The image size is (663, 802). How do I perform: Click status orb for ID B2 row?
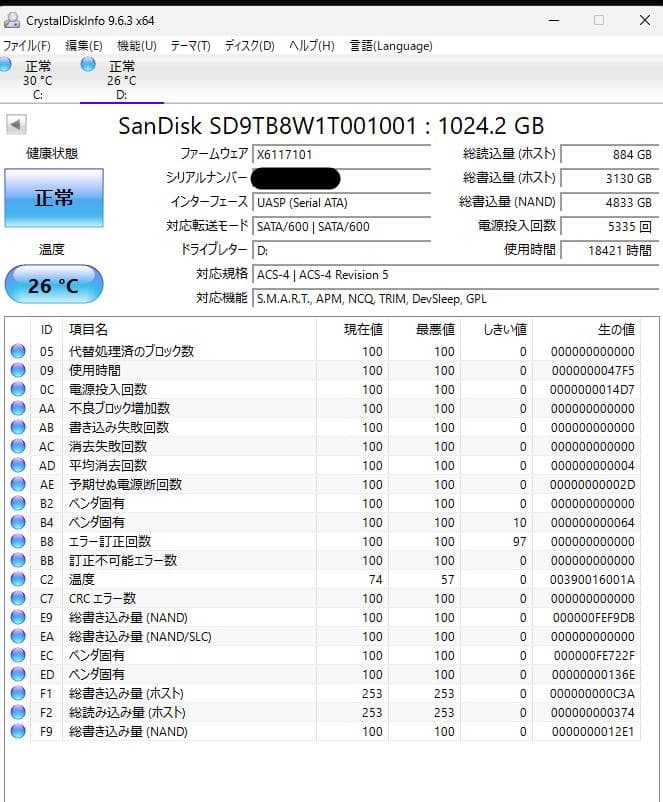pyautogui.click(x=18, y=503)
